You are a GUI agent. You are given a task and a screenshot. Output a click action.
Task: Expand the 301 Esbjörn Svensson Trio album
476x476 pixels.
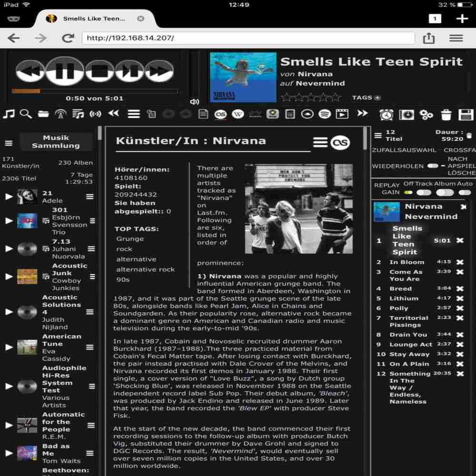click(9, 221)
